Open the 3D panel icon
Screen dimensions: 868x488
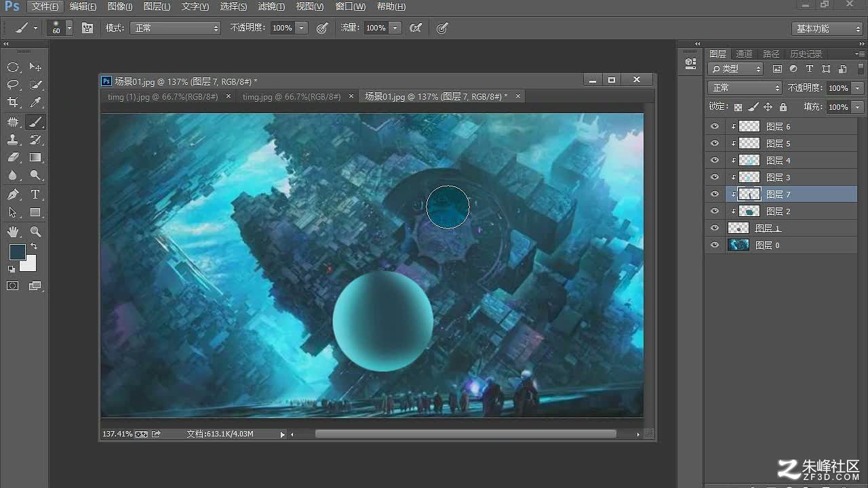pos(690,63)
